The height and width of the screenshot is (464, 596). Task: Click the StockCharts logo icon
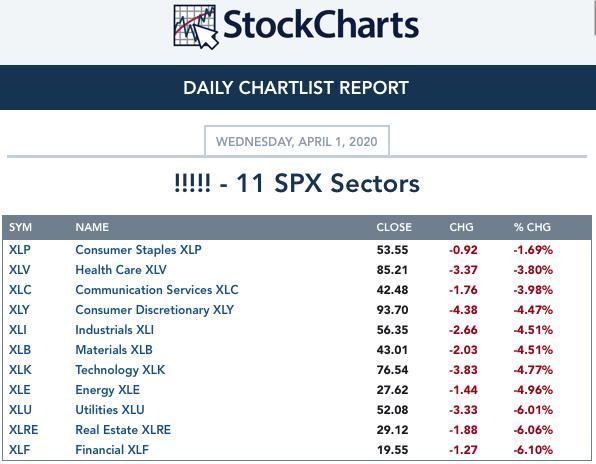(196, 27)
